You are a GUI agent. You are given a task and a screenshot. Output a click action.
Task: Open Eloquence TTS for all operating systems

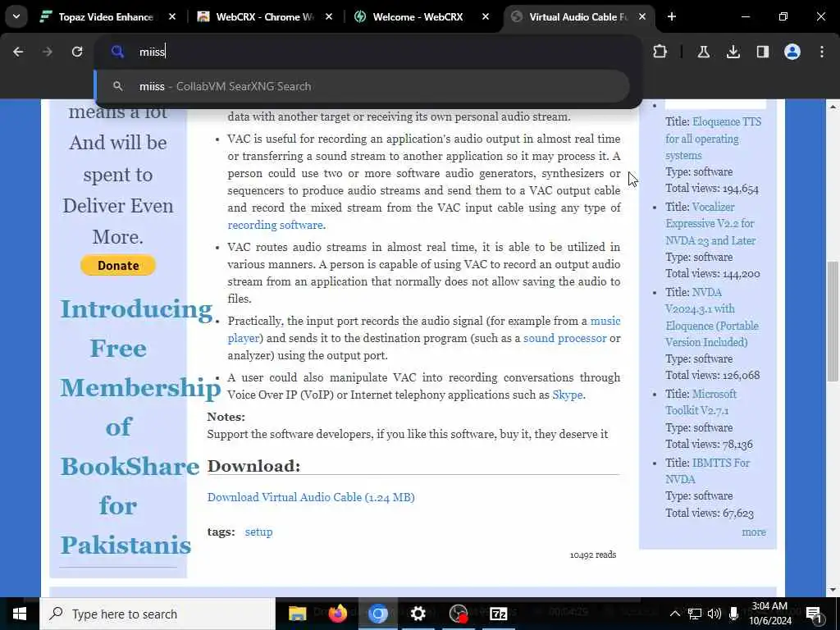[x=713, y=138]
